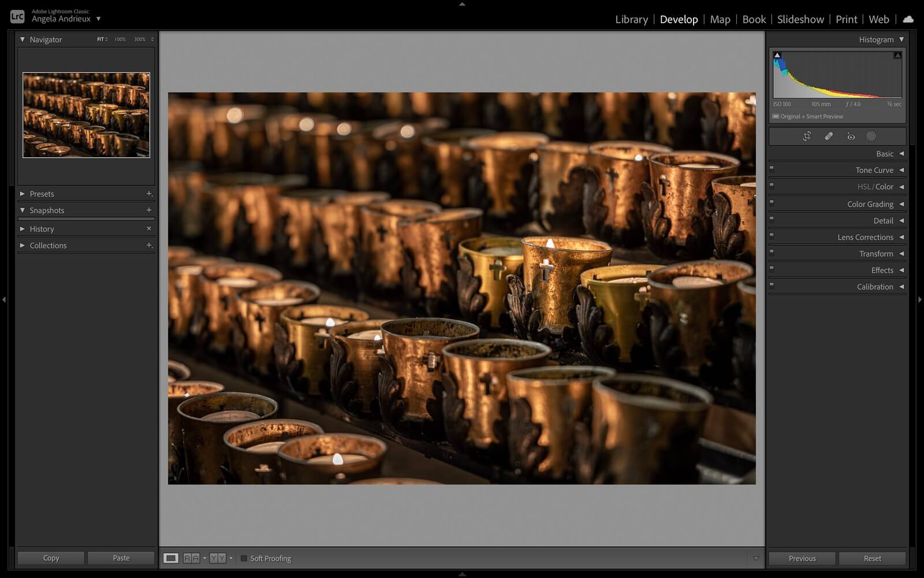Screen dimensions: 924x578
Task: Switch to the Library module
Action: pos(631,19)
